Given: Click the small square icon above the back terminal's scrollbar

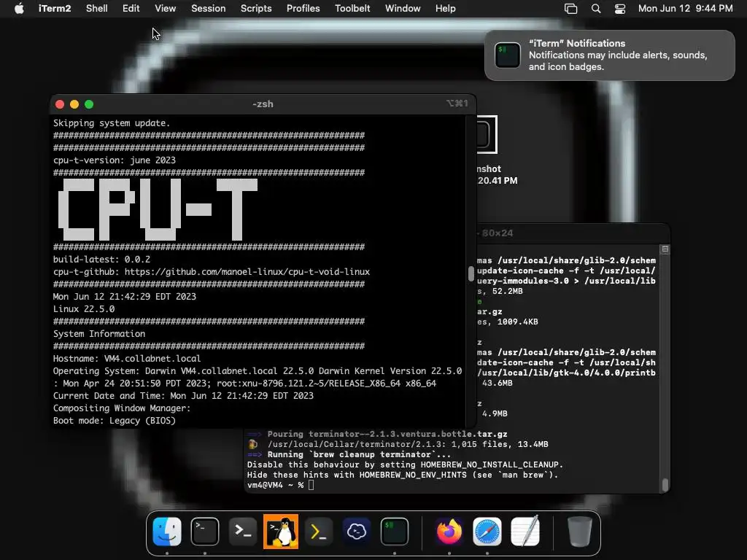Looking at the screenshot, I should point(665,249).
